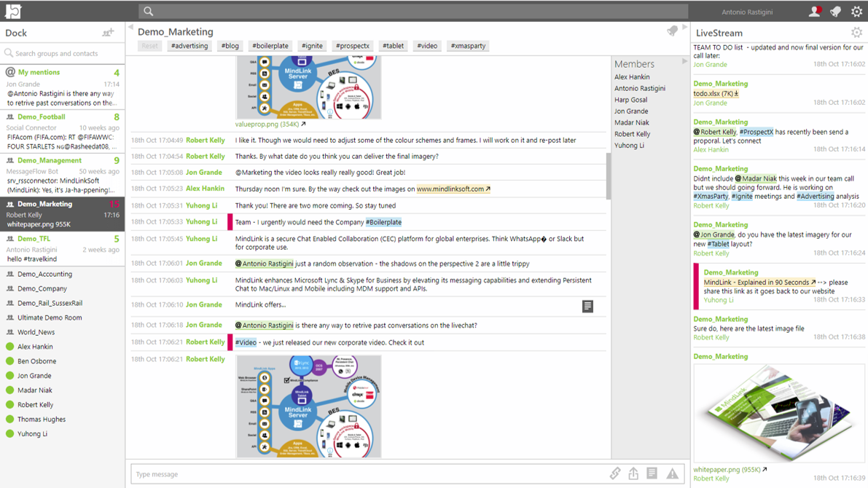Open the user presence status icon
The height and width of the screenshot is (488, 868).
coord(814,12)
